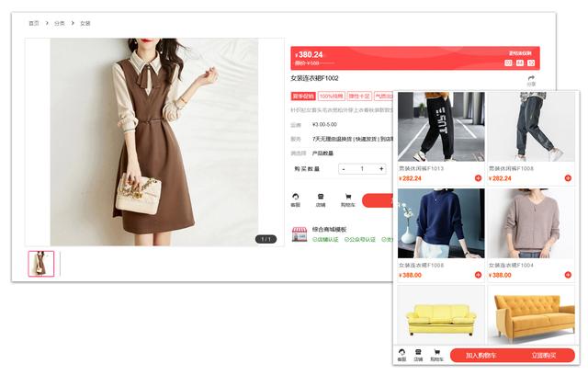Add 女装连衣裙F1004 with its red plus icon

(x=570, y=275)
